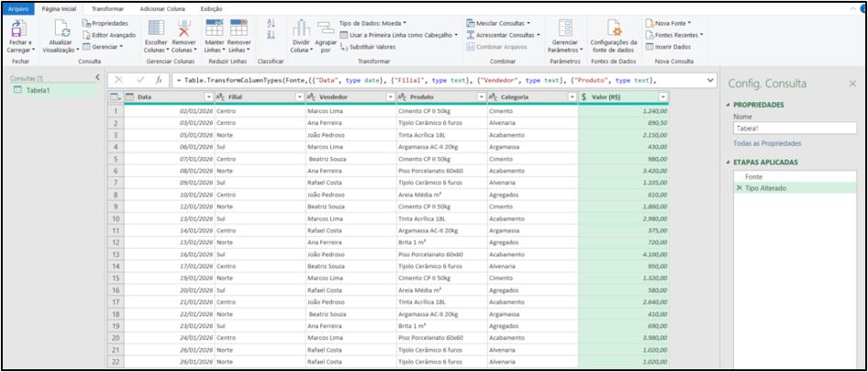Open Categoria column filter dropdown
Viewport: 868px width, 372px height.
(572, 97)
